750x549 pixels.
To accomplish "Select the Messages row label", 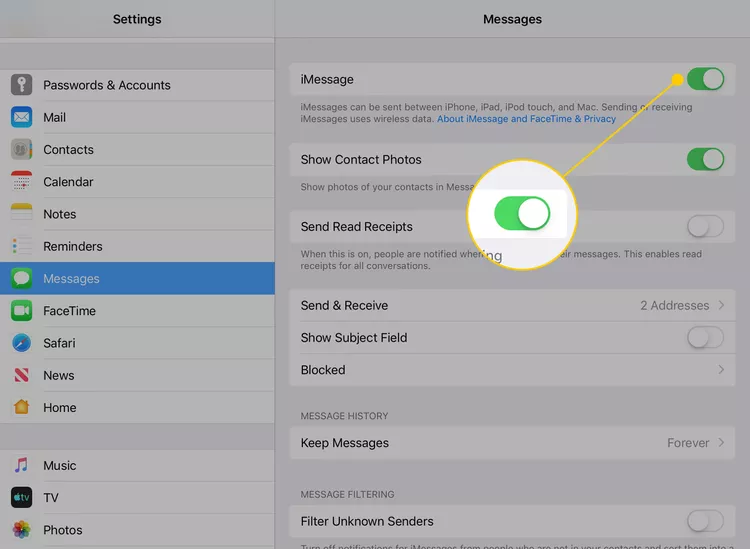I will point(71,279).
